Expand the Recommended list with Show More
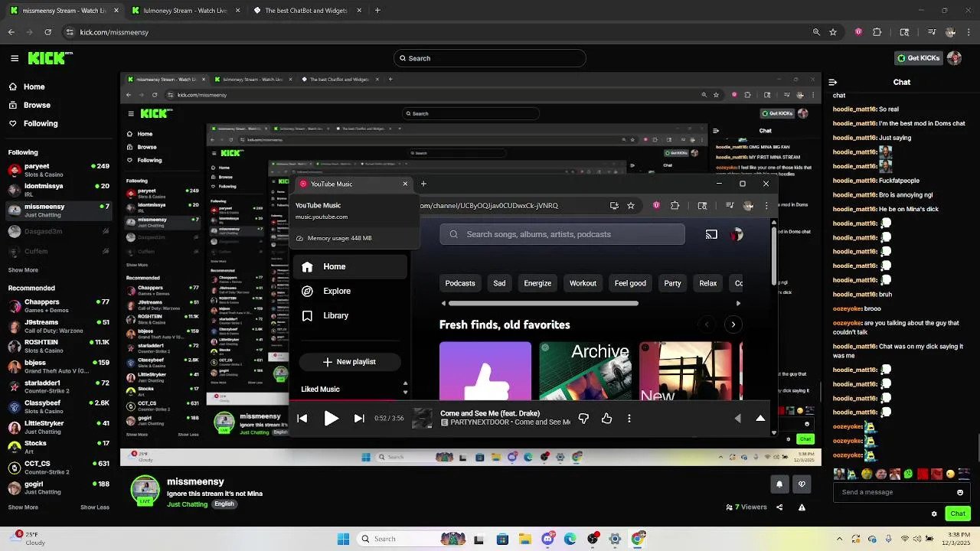The image size is (980, 551). point(23,507)
